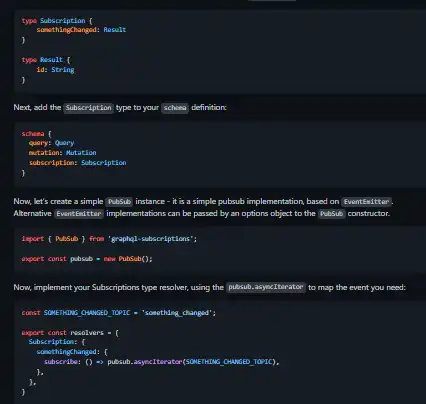The height and width of the screenshot is (404, 426).
Task: Click the 'type Result {' code line
Action: pyautogui.click(x=46, y=60)
